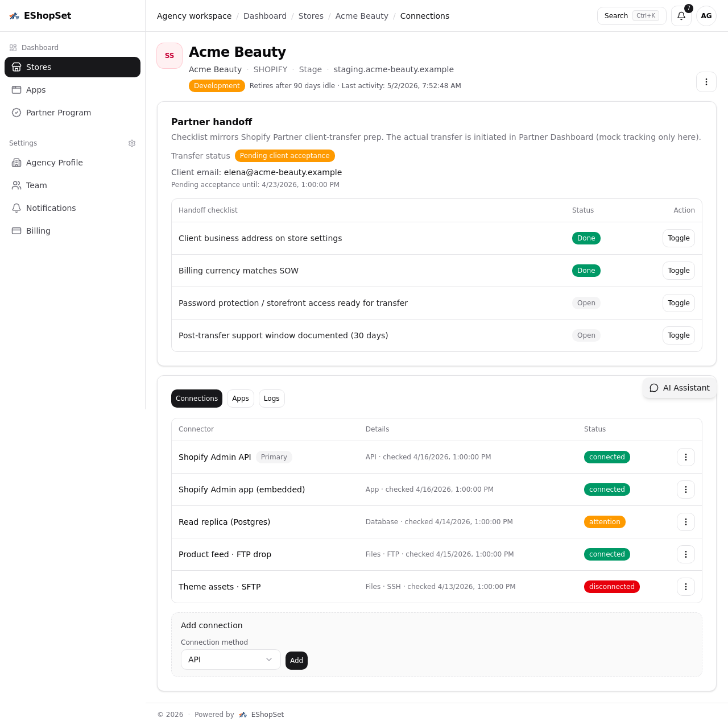Click the AI Assistant button label
Viewport: 728px width, 726px height.
[686, 388]
